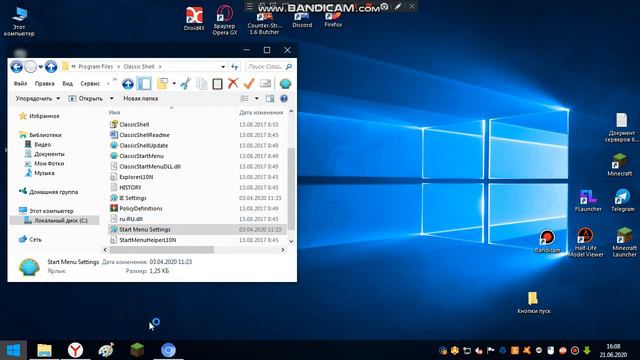Select Библиотеки in the navigation pane
The width and height of the screenshot is (640, 360).
pyautogui.click(x=45, y=135)
